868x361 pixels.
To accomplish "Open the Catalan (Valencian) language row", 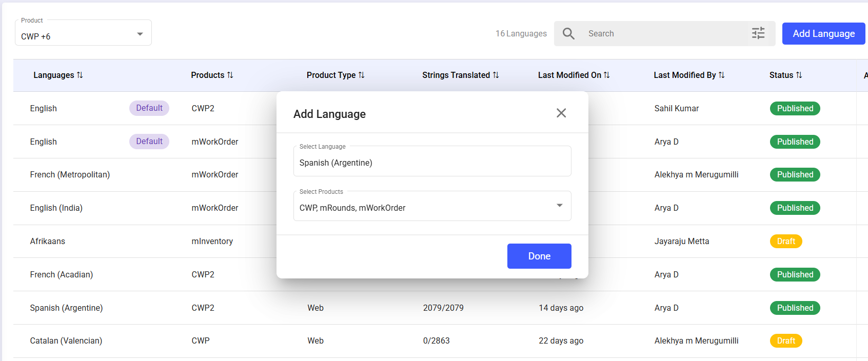I will pyautogui.click(x=66, y=341).
